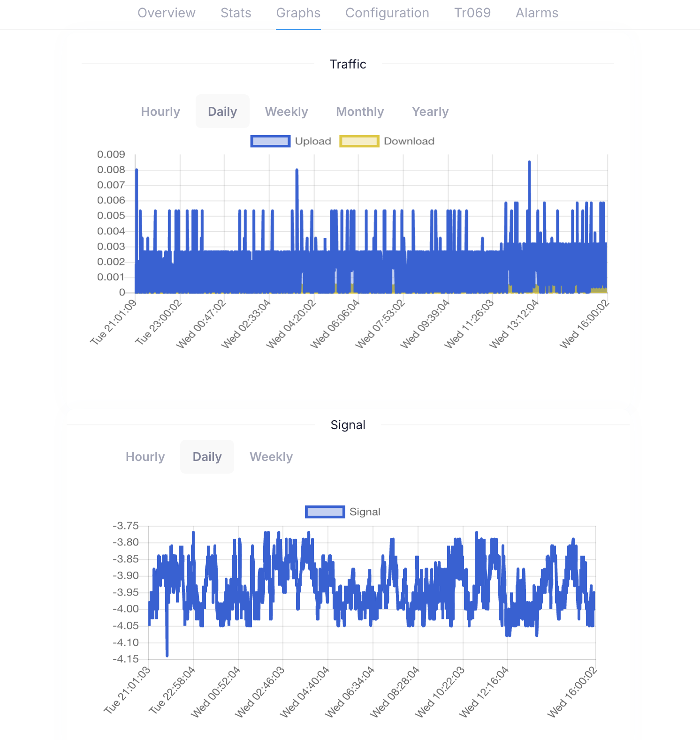Switch traffic graph to Weekly
This screenshot has width=700, height=740.
pos(286,112)
